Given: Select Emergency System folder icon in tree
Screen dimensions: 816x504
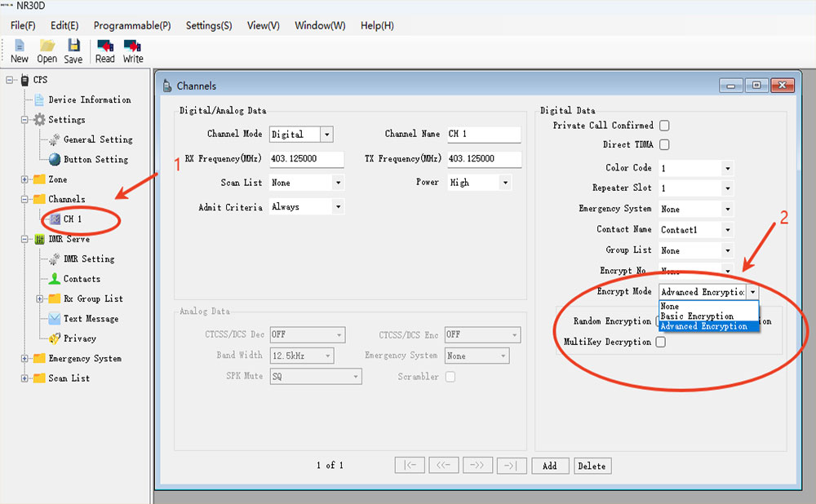Looking at the screenshot, I should point(39,358).
